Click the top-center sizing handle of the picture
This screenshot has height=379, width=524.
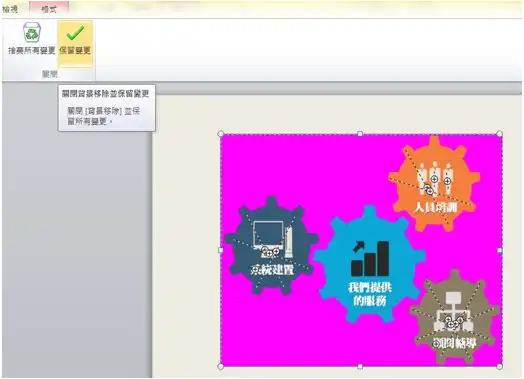pos(360,134)
